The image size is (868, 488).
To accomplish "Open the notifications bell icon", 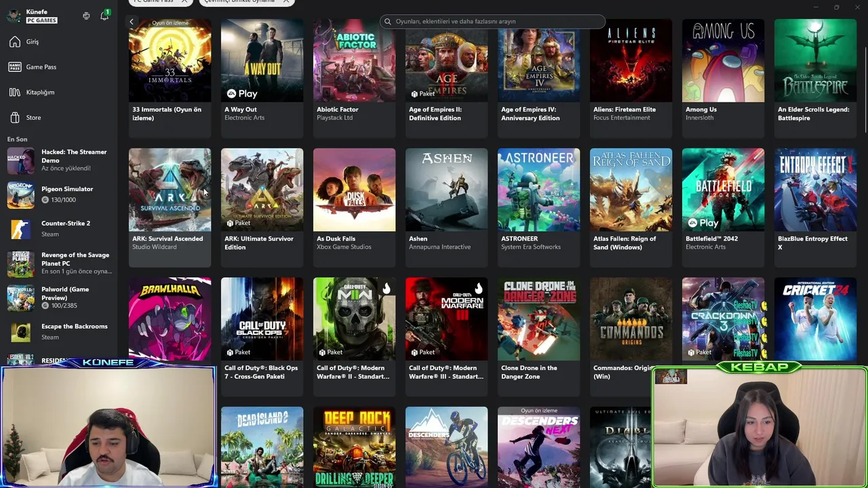I will pos(104,16).
